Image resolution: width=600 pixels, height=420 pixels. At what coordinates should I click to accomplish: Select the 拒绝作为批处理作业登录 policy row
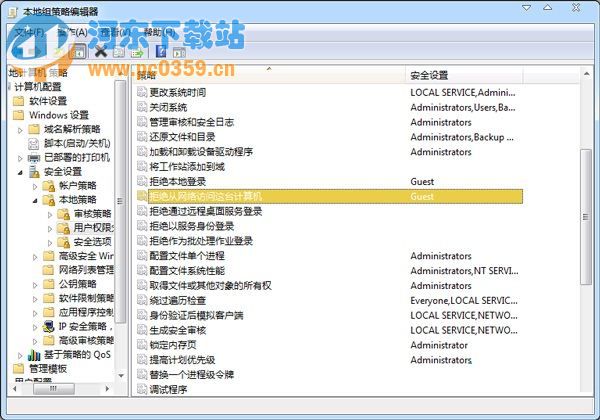(x=330, y=241)
